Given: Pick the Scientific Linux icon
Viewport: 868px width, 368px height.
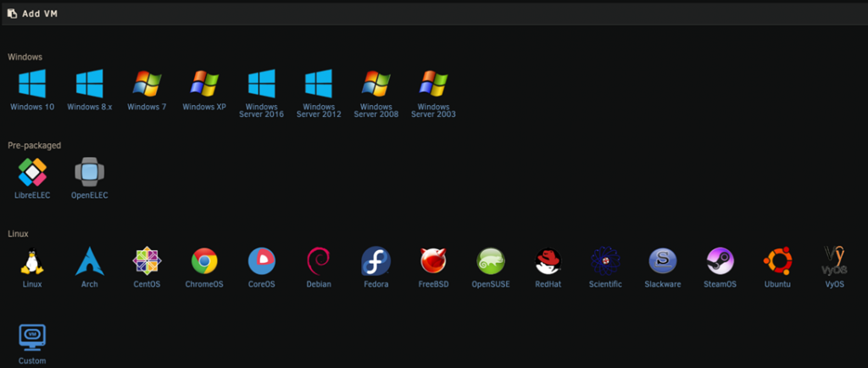Looking at the screenshot, I should pyautogui.click(x=605, y=261).
